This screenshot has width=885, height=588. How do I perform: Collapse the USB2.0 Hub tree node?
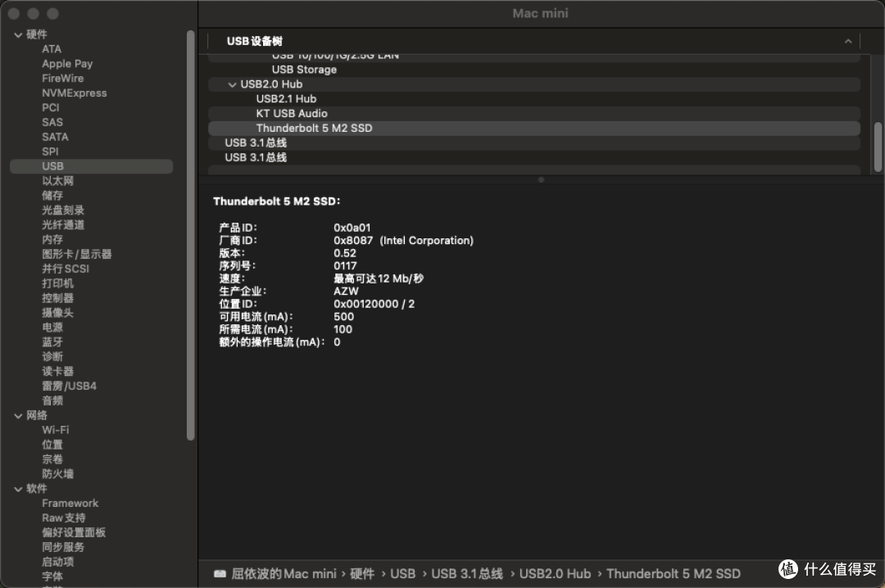232,84
